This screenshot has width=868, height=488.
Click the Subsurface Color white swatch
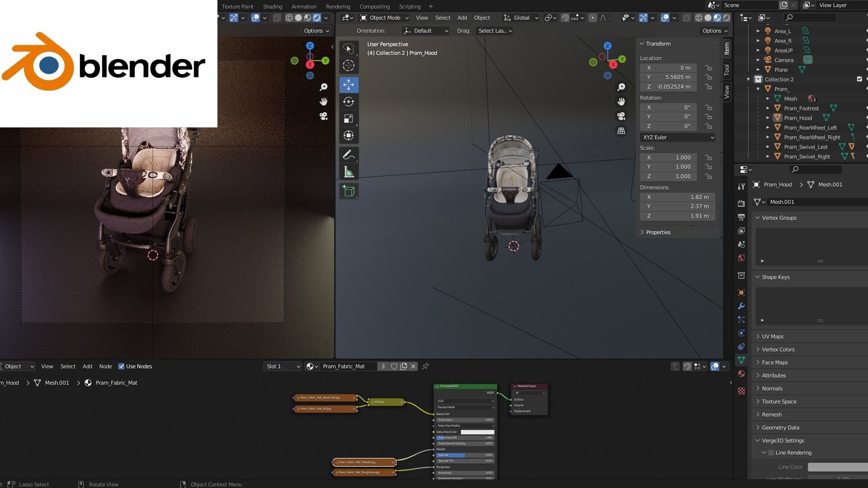477,432
